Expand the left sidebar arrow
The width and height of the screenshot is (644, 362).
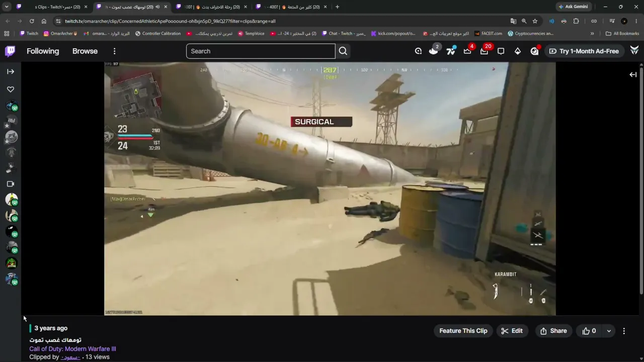click(11, 71)
